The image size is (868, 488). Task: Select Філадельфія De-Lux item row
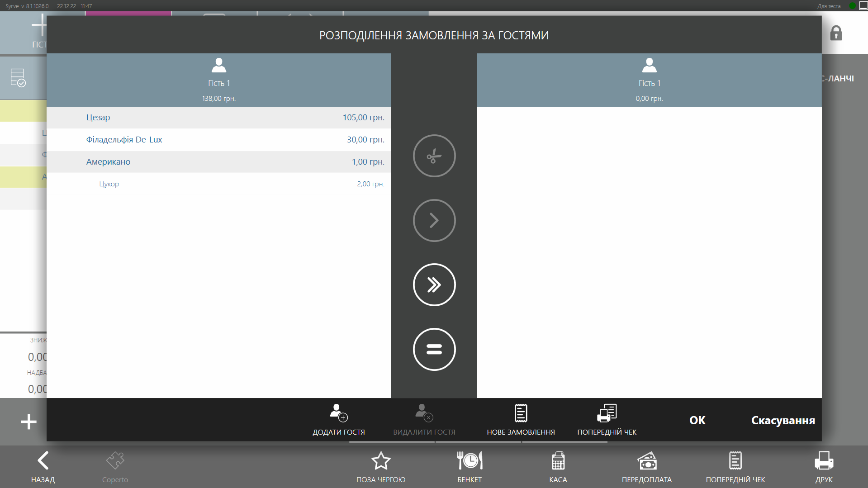pyautogui.click(x=218, y=140)
